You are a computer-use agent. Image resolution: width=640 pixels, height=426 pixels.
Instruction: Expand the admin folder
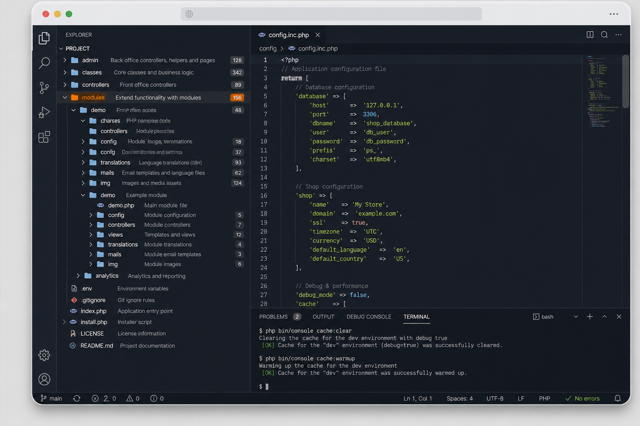pyautogui.click(x=65, y=60)
